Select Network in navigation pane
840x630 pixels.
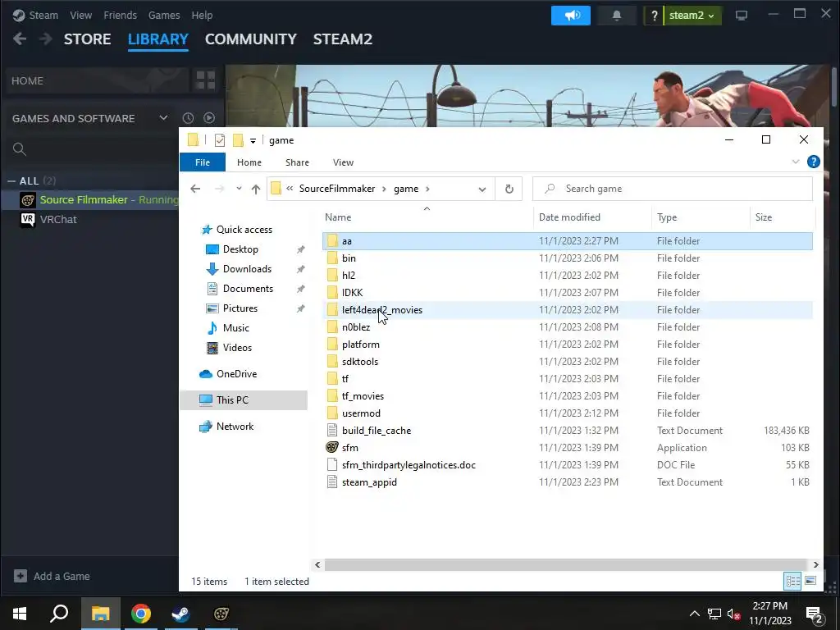235,427
